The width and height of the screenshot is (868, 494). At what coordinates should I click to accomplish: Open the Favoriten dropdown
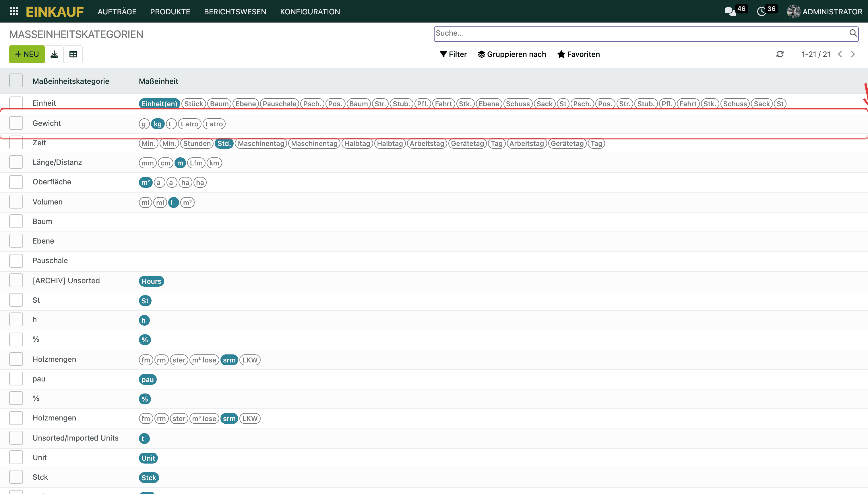578,54
